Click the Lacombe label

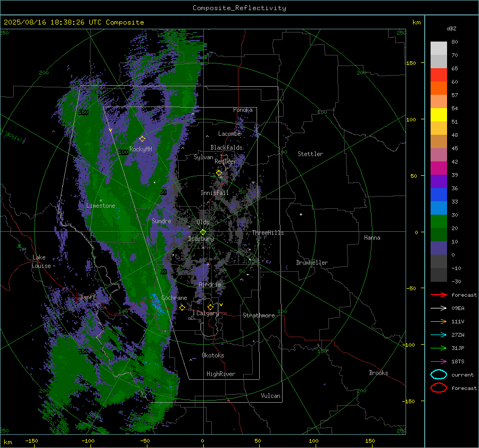[x=229, y=134]
